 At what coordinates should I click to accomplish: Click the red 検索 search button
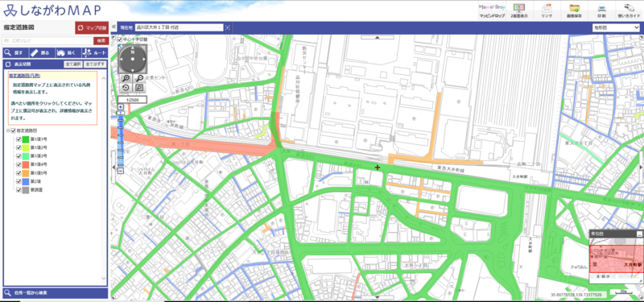[101, 41]
